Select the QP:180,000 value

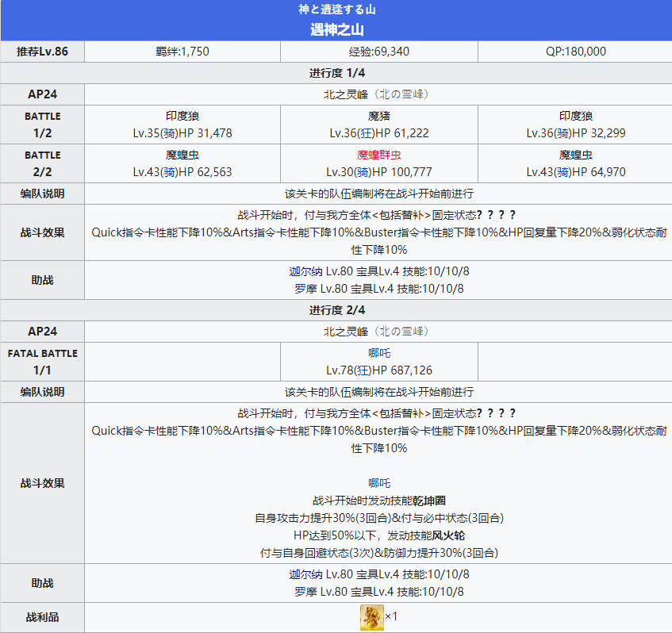point(575,52)
